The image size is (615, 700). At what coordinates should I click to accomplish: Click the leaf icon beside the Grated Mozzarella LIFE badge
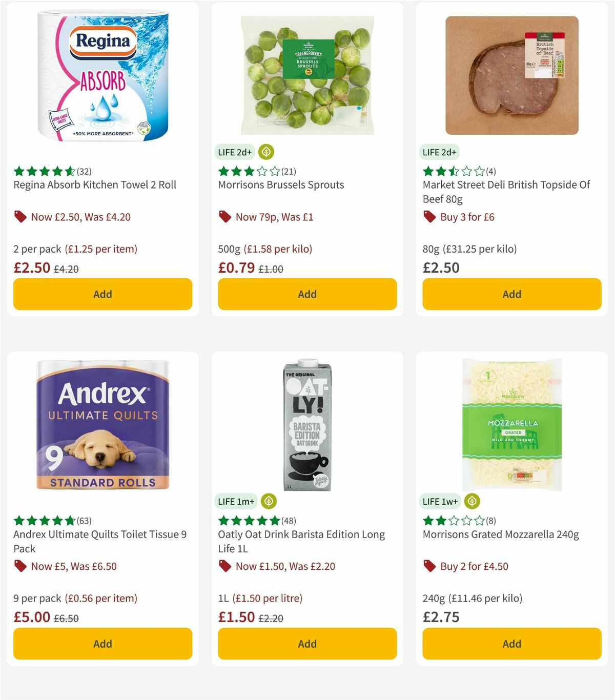tap(471, 501)
